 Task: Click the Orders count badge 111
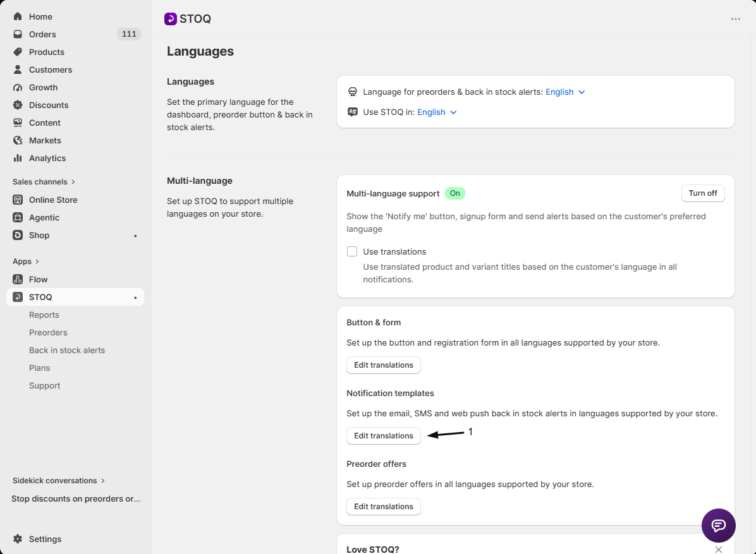[x=129, y=33]
